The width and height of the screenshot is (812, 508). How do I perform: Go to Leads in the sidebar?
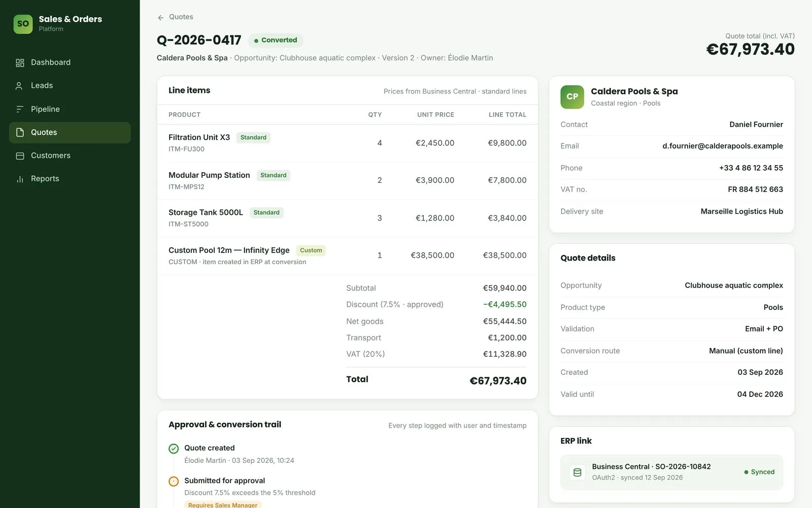(70, 86)
